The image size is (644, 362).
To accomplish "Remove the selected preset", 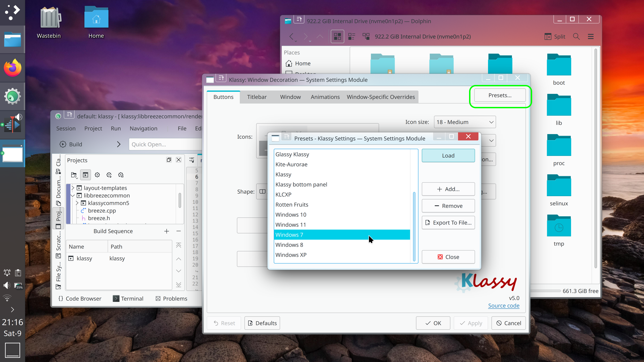I will click(448, 206).
